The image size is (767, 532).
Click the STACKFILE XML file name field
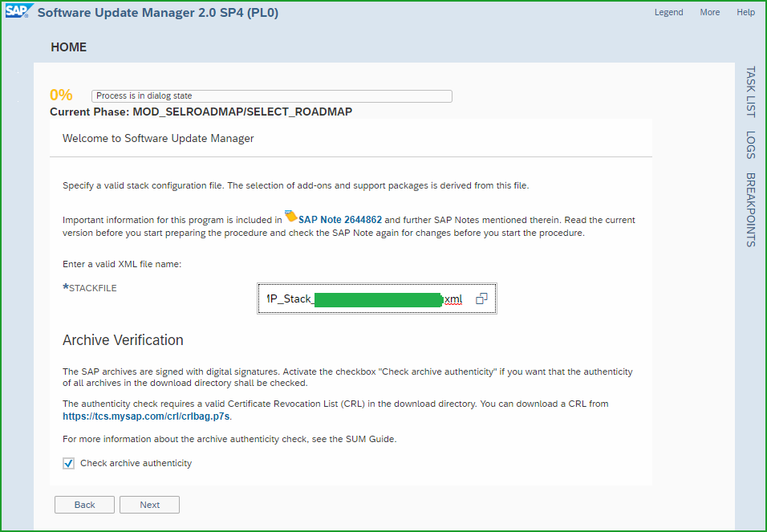pos(377,298)
